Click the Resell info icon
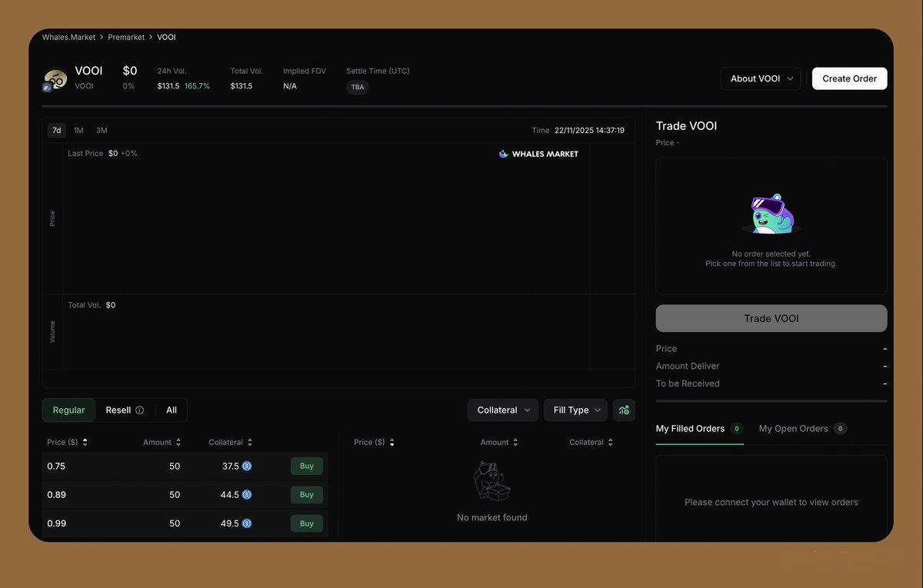This screenshot has height=588, width=923. tap(140, 410)
